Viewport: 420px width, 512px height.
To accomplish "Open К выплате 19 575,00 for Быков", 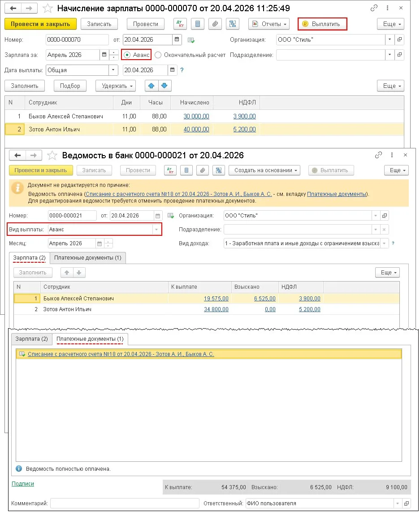I will pos(216,299).
